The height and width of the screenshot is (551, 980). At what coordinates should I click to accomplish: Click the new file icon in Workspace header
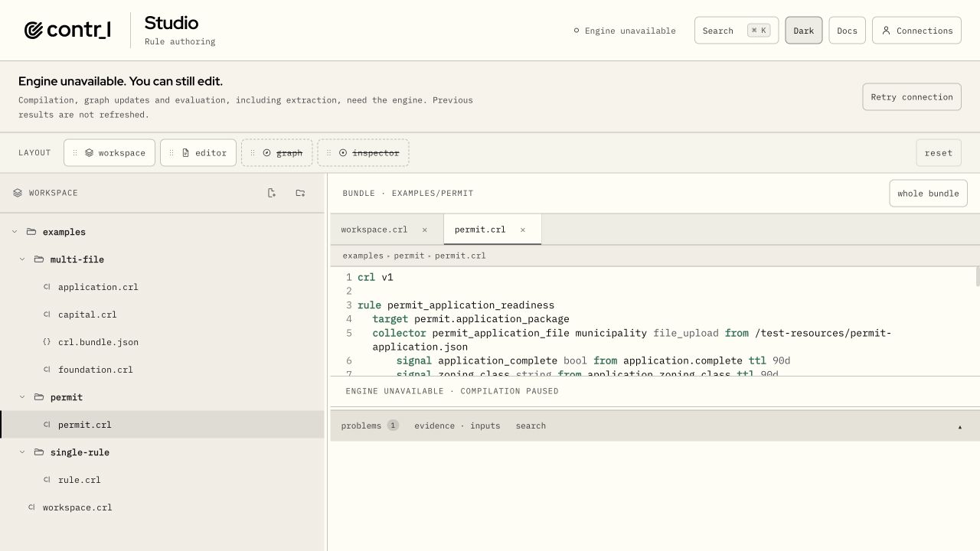click(272, 193)
